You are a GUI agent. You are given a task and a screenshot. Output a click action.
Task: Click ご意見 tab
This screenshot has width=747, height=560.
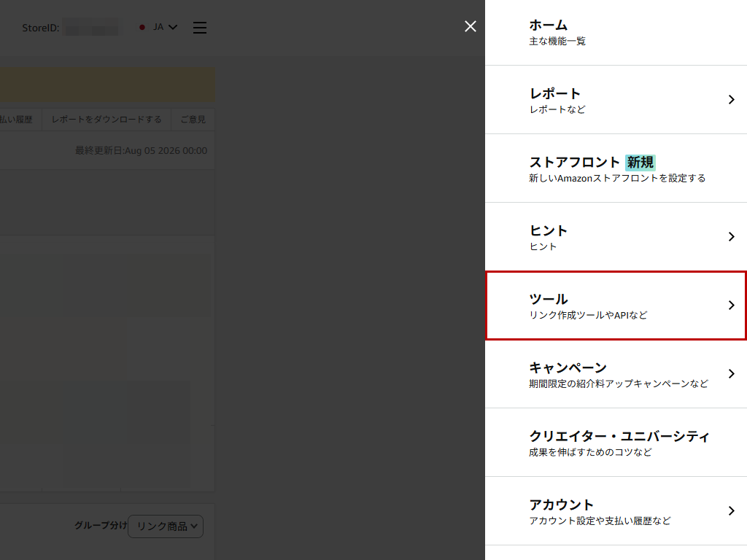[193, 120]
